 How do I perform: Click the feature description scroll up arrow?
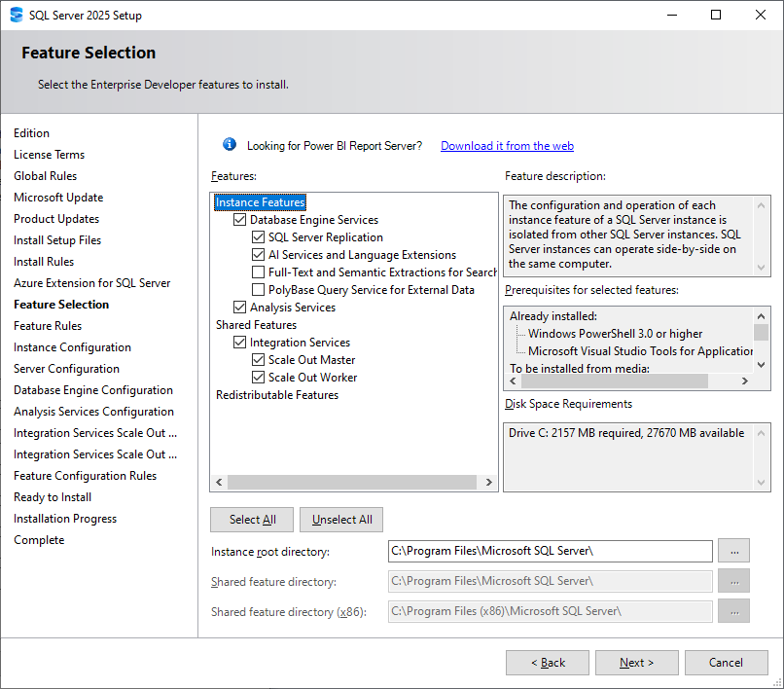point(761,205)
